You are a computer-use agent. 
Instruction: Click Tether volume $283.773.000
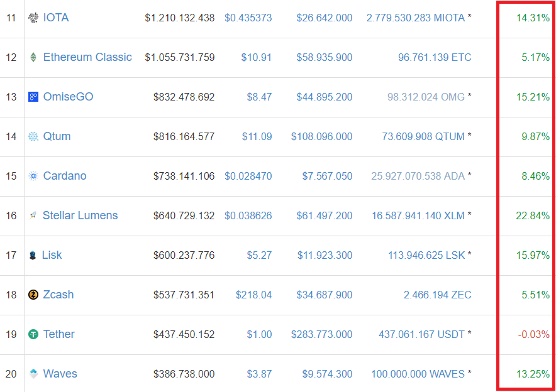[321, 335]
